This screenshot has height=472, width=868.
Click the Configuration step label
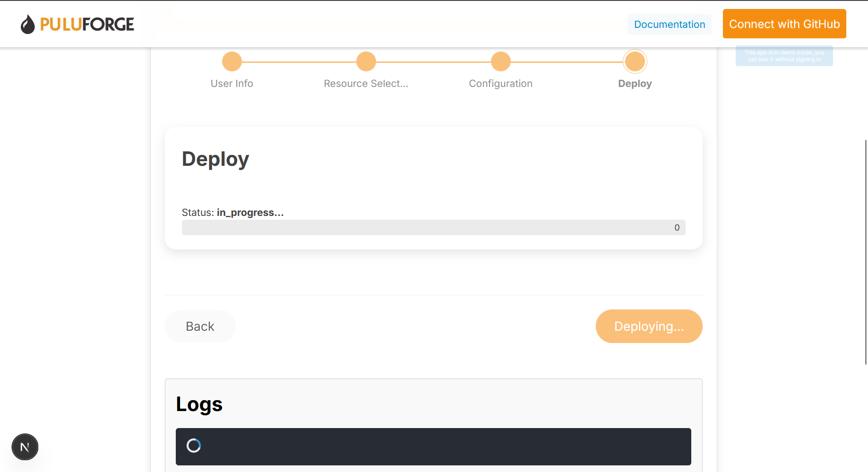point(501,84)
